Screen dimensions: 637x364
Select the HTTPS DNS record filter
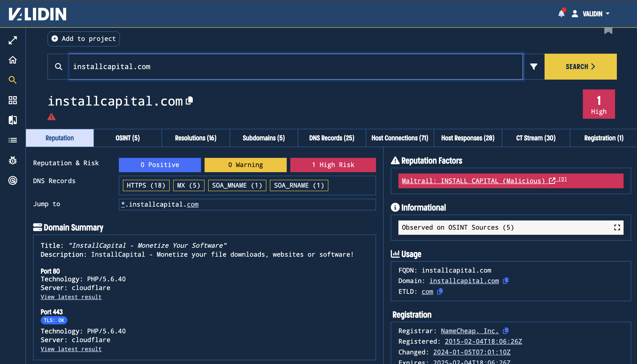click(146, 185)
